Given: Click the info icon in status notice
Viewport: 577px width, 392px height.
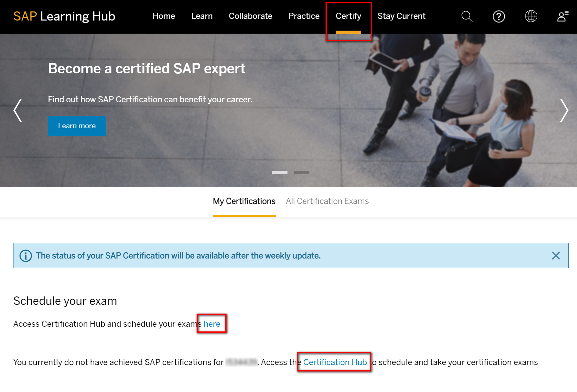Looking at the screenshot, I should click(x=26, y=256).
